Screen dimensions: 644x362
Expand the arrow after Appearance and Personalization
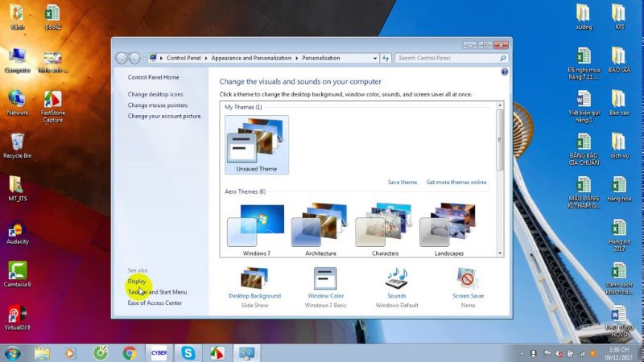tap(296, 58)
